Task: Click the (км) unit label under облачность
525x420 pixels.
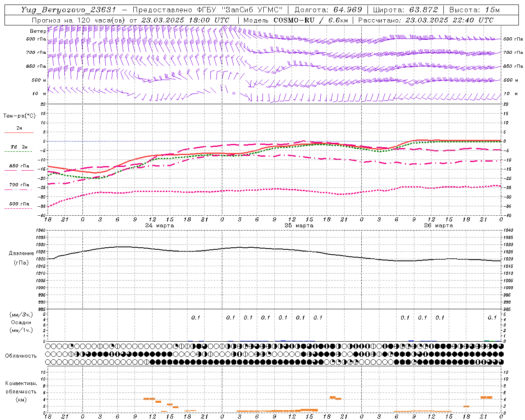Action: pos(22,399)
